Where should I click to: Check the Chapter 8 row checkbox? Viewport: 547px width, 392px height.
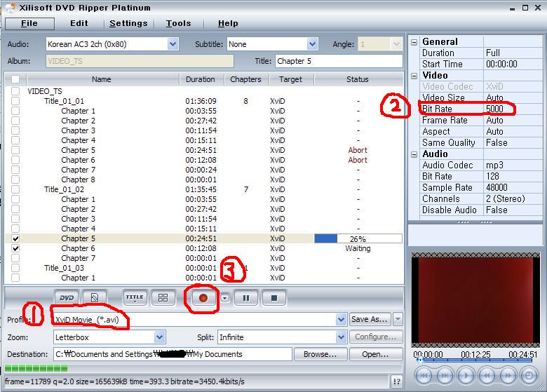click(15, 180)
